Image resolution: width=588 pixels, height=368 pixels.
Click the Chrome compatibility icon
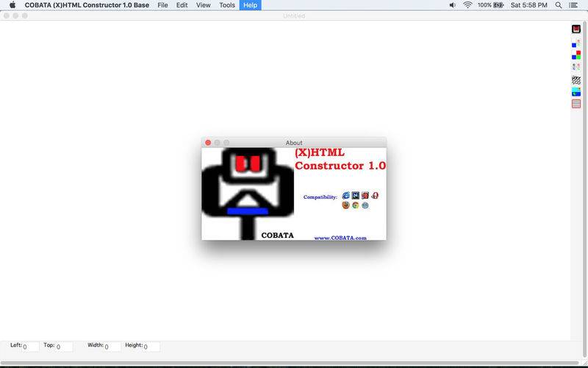click(356, 205)
